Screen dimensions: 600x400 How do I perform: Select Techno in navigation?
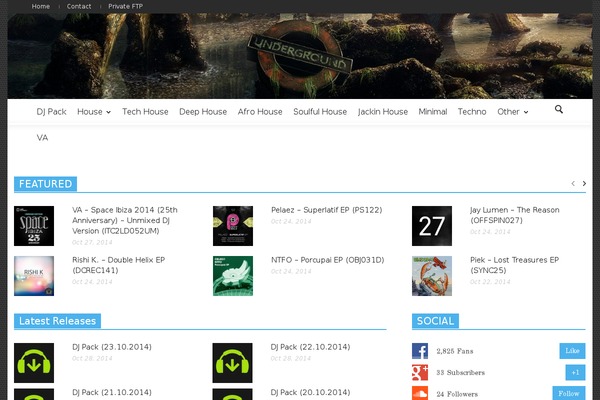tap(472, 112)
